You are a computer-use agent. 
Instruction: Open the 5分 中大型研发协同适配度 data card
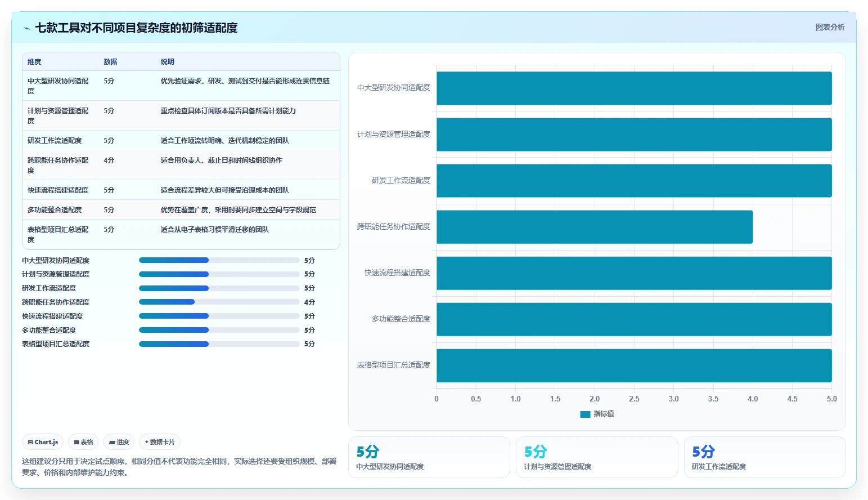coord(429,457)
